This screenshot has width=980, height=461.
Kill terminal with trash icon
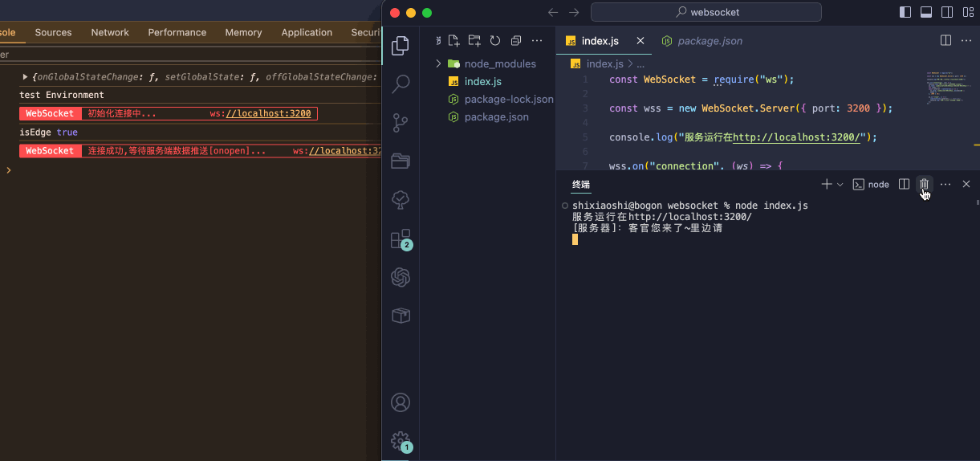pyautogui.click(x=925, y=184)
